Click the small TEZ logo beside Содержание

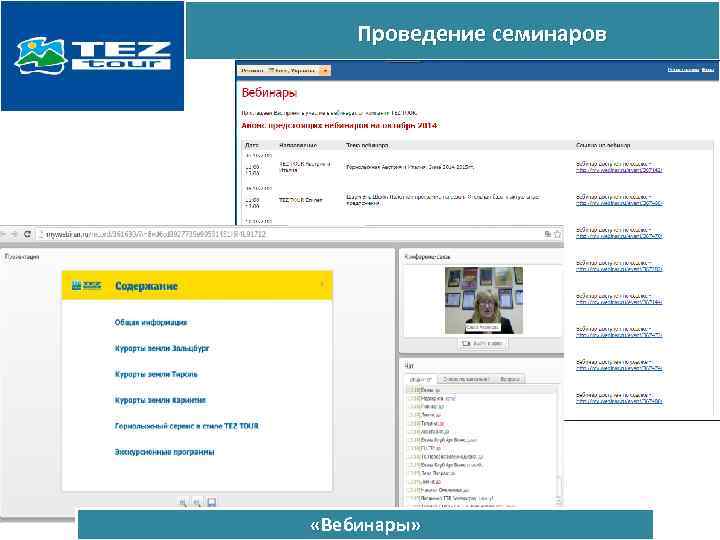click(x=86, y=286)
